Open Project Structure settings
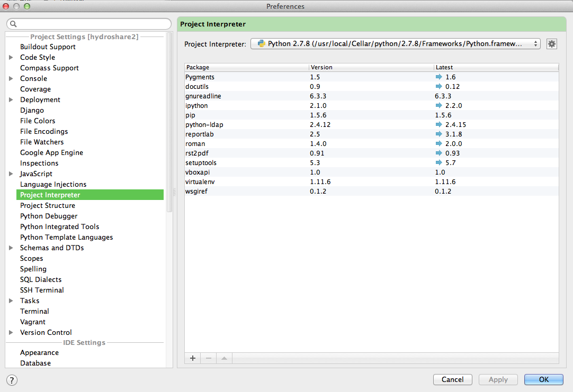The height and width of the screenshot is (392, 573). (48, 205)
